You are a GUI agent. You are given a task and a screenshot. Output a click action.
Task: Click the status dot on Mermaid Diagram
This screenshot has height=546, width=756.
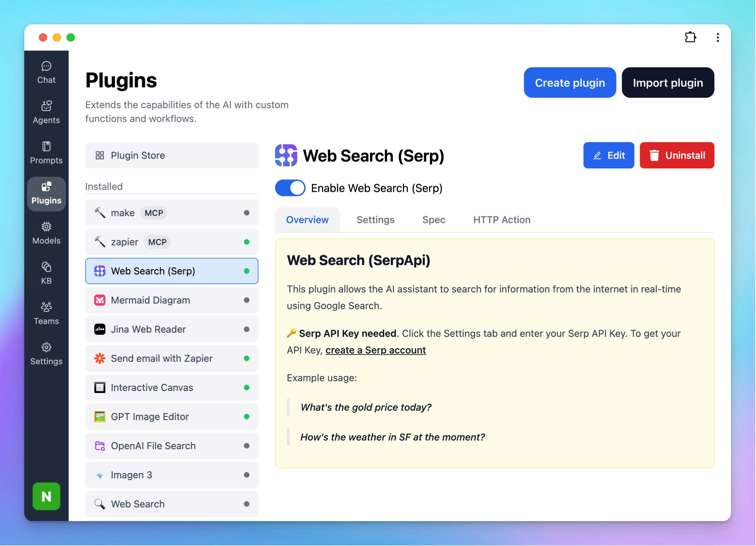247,300
